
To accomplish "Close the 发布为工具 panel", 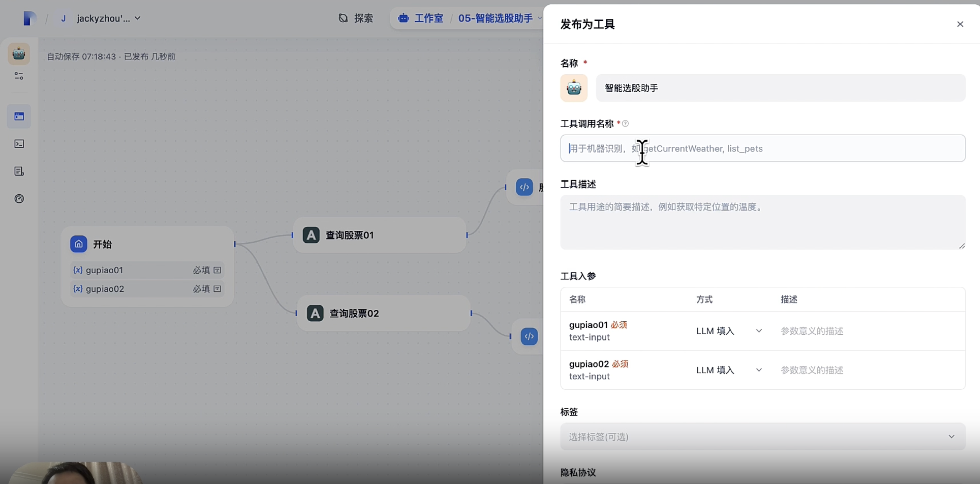I will point(960,24).
